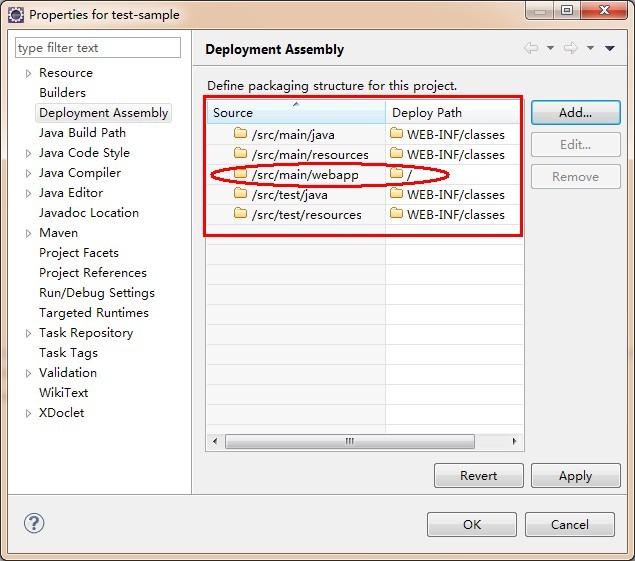Click folder icon beside /src/main/webapp
This screenshot has height=561, width=635.
[240, 174]
